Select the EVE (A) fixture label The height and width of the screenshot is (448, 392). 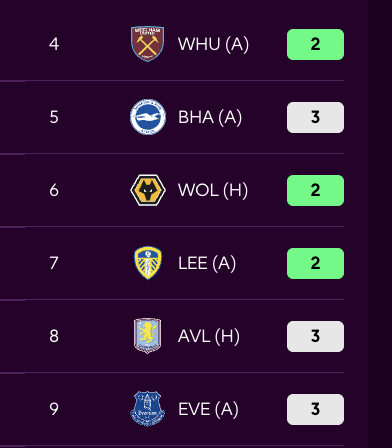click(x=208, y=409)
